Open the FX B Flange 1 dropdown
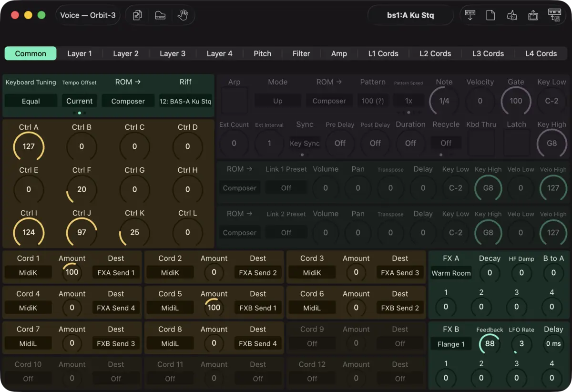 451,344
